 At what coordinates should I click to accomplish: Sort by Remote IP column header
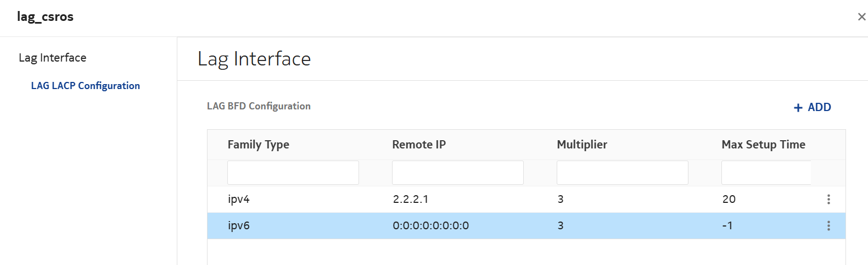pos(419,145)
